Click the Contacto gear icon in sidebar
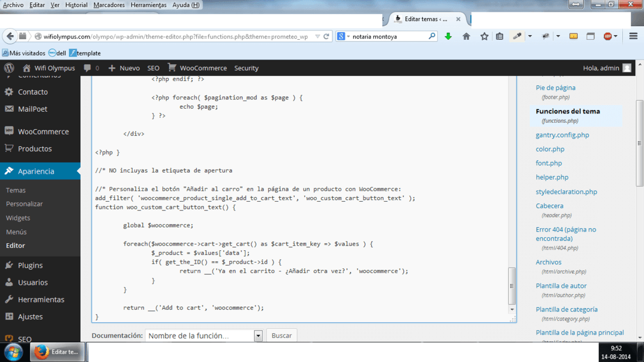 (9, 92)
